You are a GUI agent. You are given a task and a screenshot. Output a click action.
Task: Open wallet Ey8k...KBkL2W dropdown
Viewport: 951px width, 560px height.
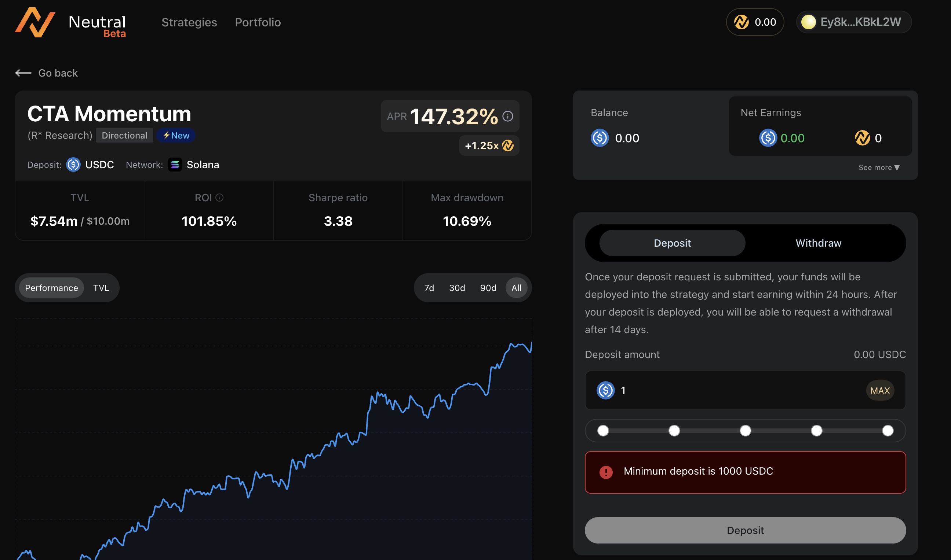854,22
